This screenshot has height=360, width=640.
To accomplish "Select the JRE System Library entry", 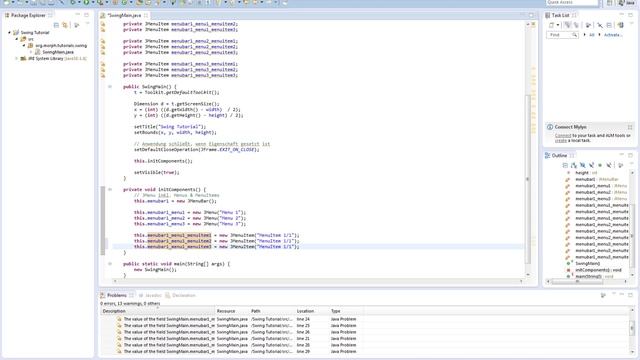I will coord(57,59).
